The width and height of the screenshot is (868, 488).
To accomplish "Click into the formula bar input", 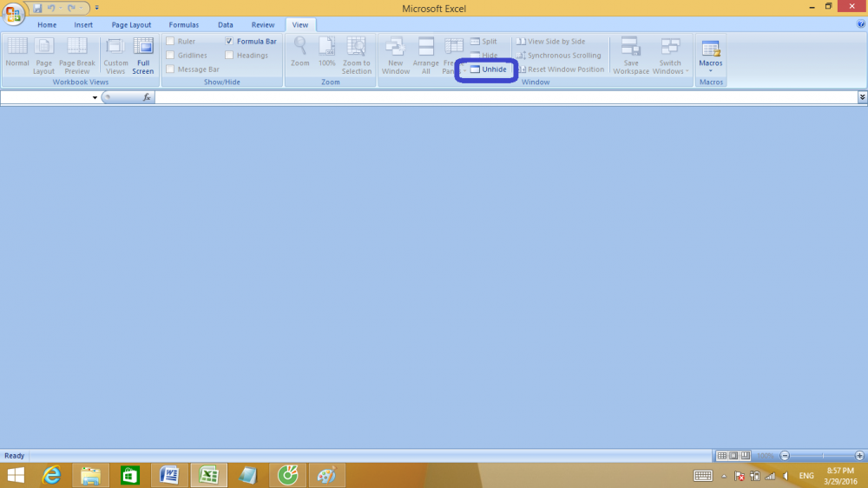I will pyautogui.click(x=506, y=97).
